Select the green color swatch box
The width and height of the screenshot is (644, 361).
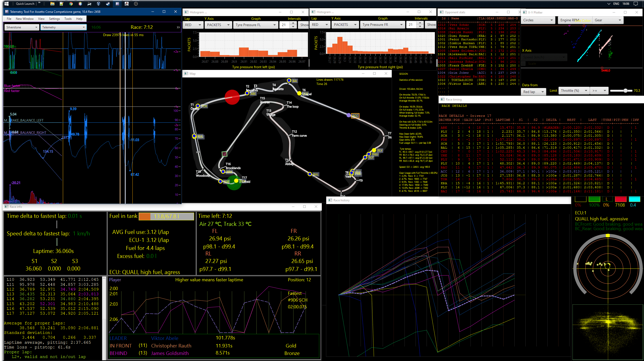(594, 199)
